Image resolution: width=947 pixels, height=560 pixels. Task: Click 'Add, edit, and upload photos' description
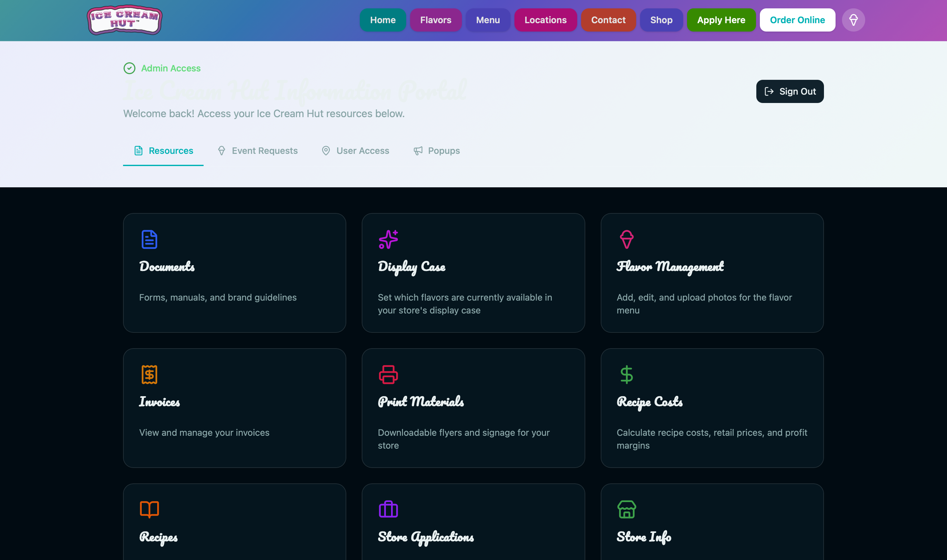pyautogui.click(x=704, y=304)
